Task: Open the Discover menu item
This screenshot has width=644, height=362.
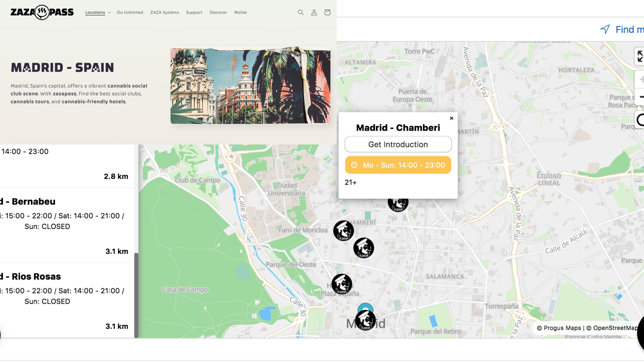Action: 218,12
